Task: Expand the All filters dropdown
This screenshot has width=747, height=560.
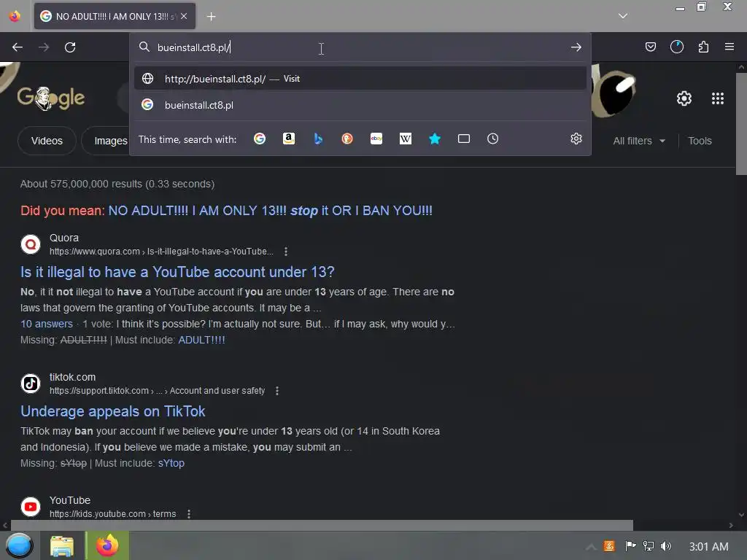Action: pyautogui.click(x=639, y=141)
